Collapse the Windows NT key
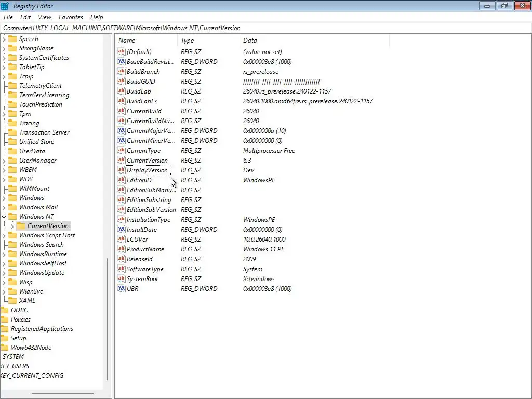The image size is (532, 399). [x=4, y=217]
